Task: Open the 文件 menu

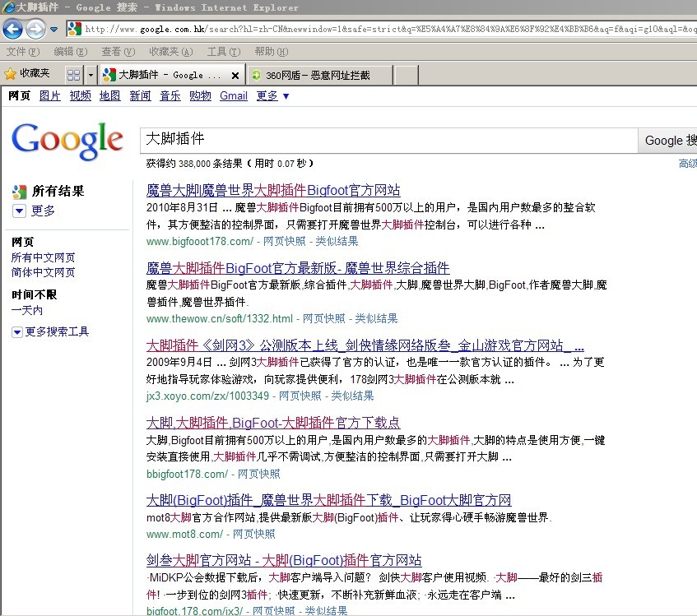Action: 23,52
